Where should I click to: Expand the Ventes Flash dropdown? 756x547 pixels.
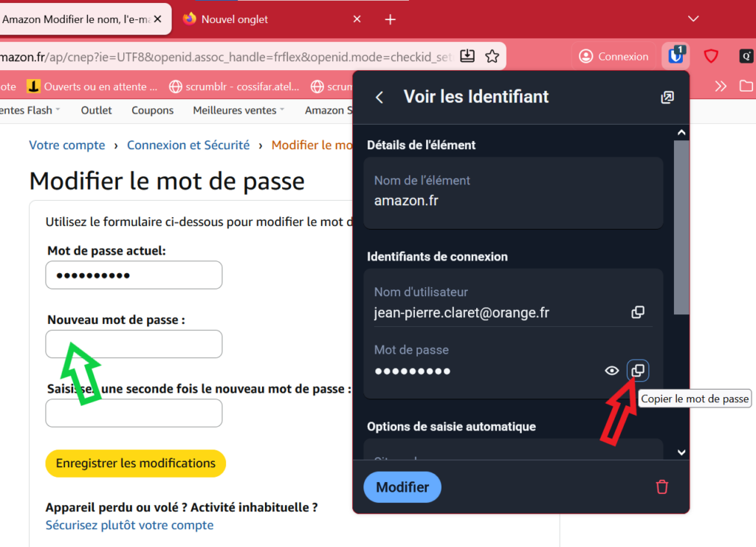30,111
